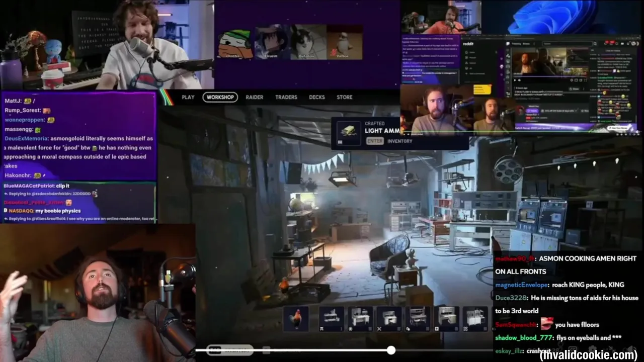Open Home in reddit sidebar
644x362 pixels.
point(470,52)
